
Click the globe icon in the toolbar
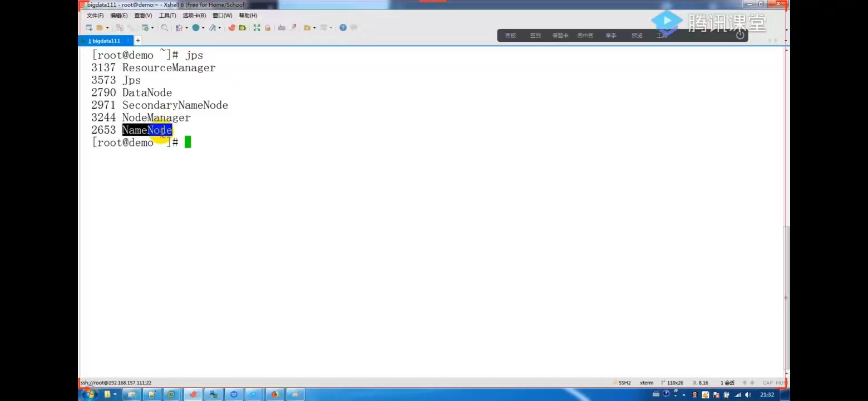pyautogui.click(x=196, y=28)
